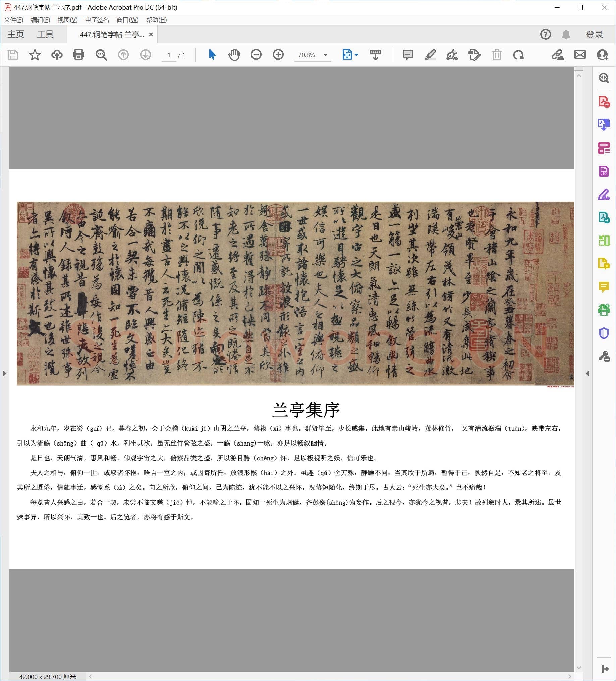Click the page number input field
The width and height of the screenshot is (616, 681).
[x=169, y=55]
